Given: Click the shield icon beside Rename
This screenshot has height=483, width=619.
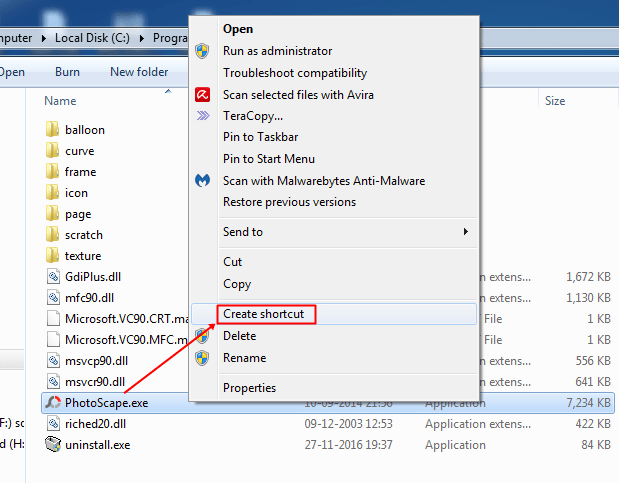Looking at the screenshot, I should [202, 358].
